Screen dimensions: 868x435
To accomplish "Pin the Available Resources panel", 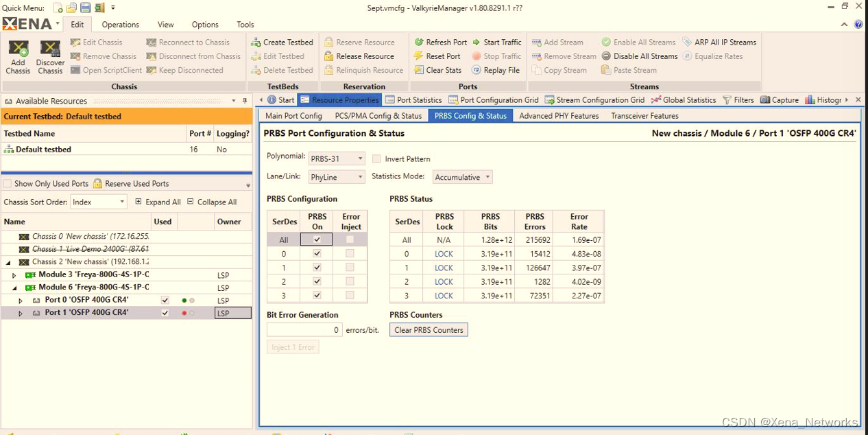I will tap(245, 101).
